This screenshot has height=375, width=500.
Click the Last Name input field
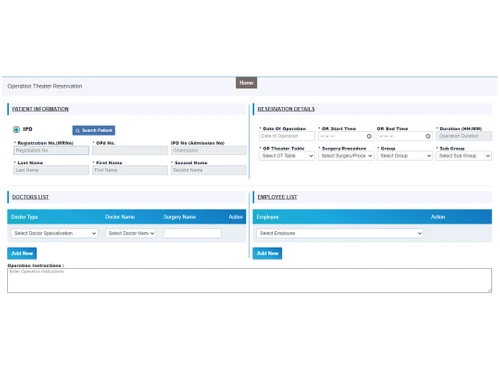click(51, 170)
